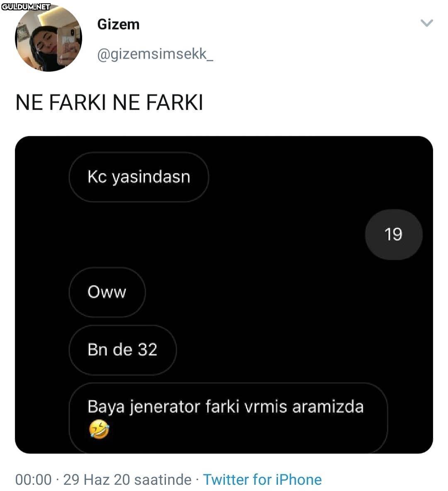Screen dimensions: 448x491
Task: Select the 'Oww' message bubble
Action: pos(107,292)
